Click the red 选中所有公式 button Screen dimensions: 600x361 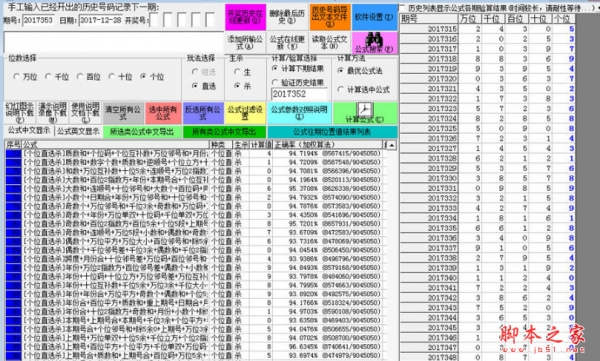pos(163,113)
